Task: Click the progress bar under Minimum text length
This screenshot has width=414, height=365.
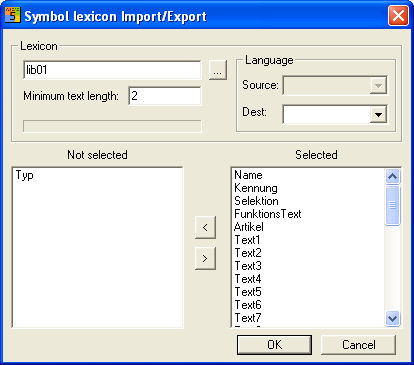Action: 112,126
